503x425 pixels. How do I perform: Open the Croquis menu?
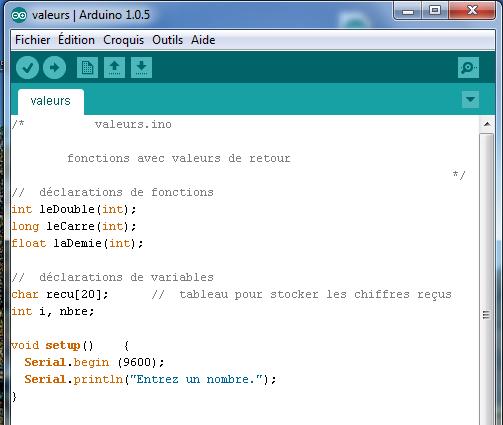click(123, 40)
